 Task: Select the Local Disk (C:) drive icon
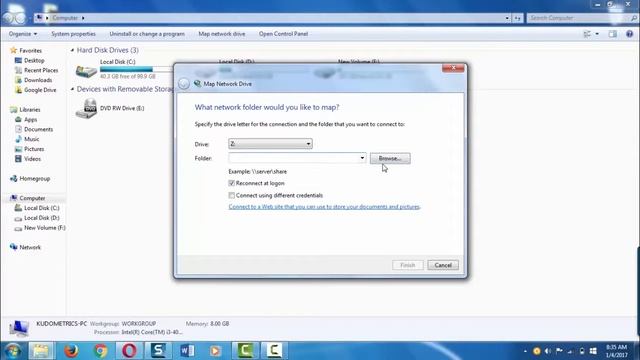pyautogui.click(x=86, y=71)
